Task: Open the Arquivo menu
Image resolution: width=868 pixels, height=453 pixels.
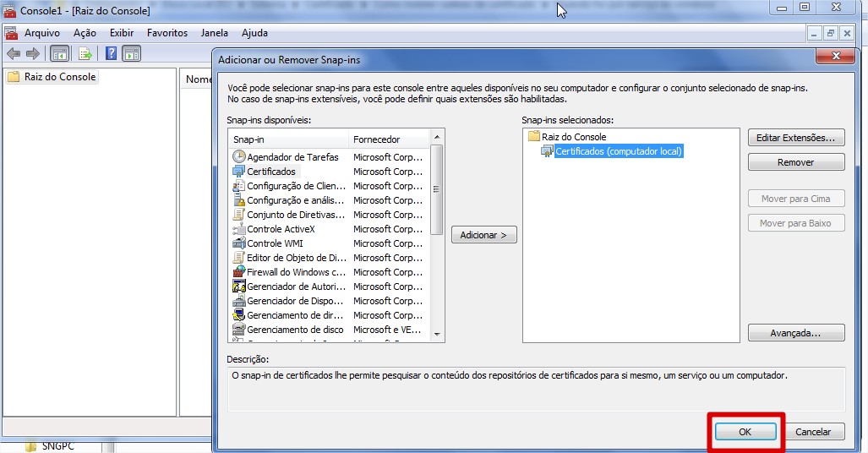Action: point(41,33)
